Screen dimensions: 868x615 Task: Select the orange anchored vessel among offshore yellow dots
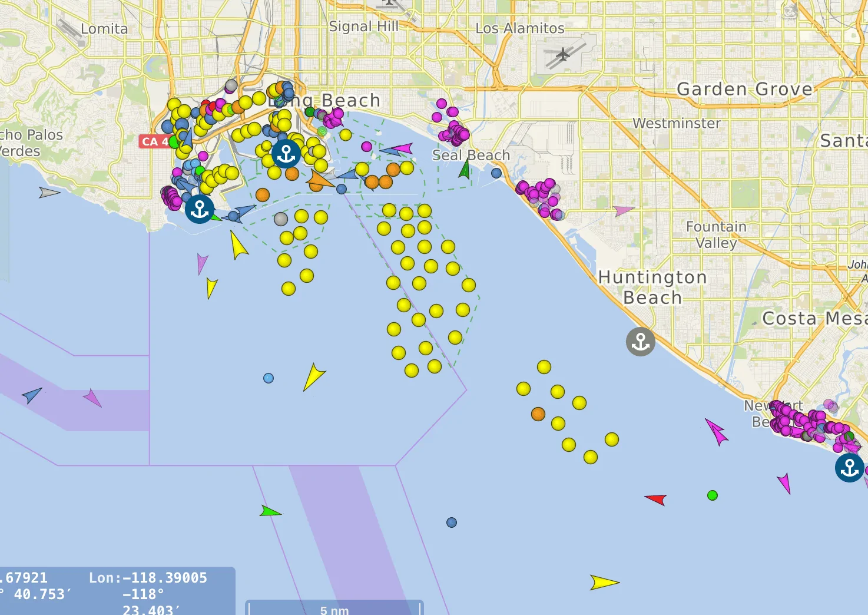(538, 414)
